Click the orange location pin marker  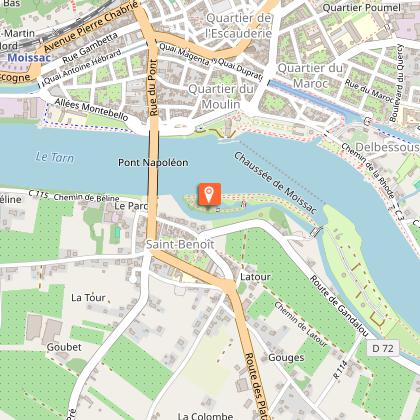click(x=209, y=194)
